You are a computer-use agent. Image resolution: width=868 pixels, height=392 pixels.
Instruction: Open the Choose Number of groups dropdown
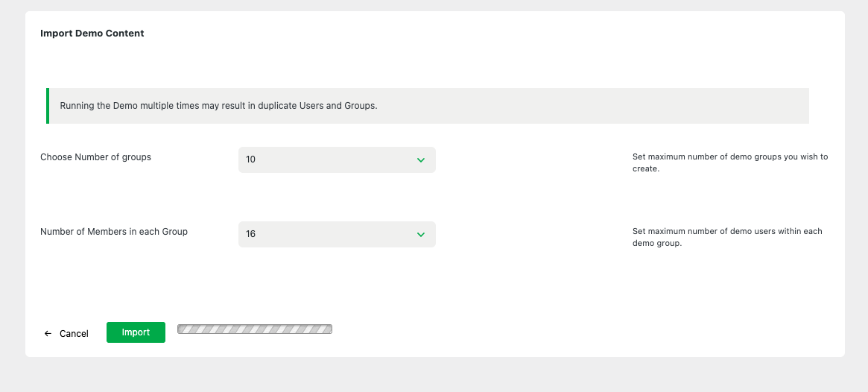point(337,160)
